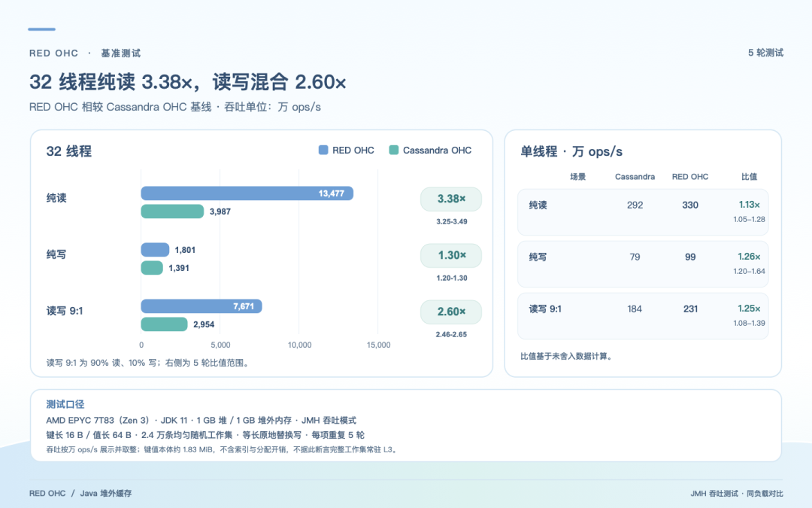Viewport: 812px width, 508px height.
Task: Click the "5 轮测试" label
Action: tap(765, 53)
